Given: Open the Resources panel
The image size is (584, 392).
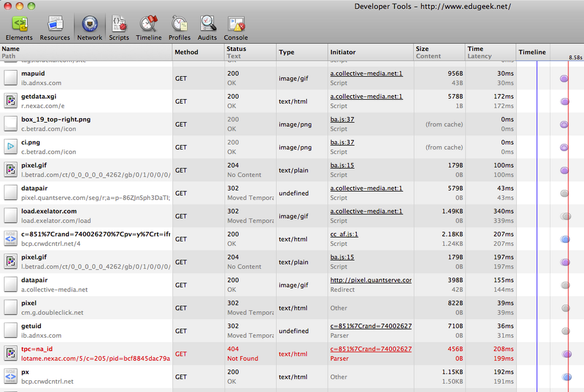Looking at the screenshot, I should [55, 28].
